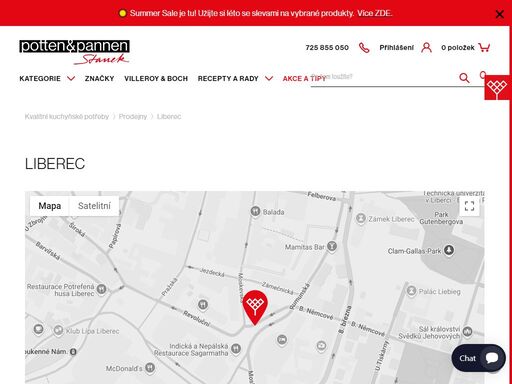Screen dimensions: 512x384
Task: Open the potten & pannen Staněk logo
Action: tap(74, 52)
